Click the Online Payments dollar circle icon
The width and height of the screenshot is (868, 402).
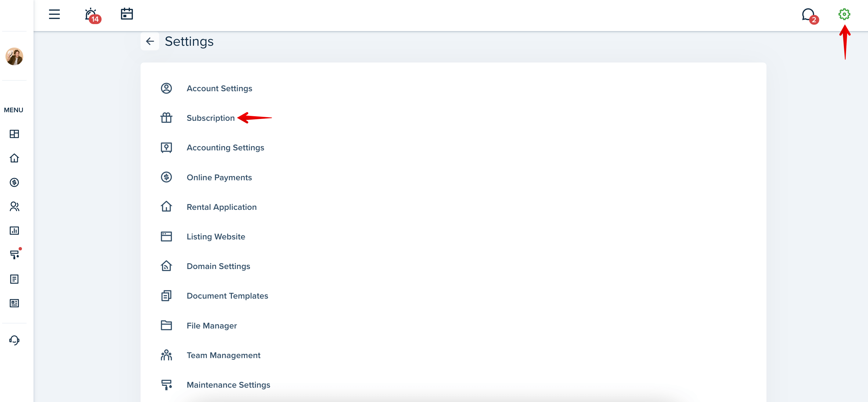166,177
